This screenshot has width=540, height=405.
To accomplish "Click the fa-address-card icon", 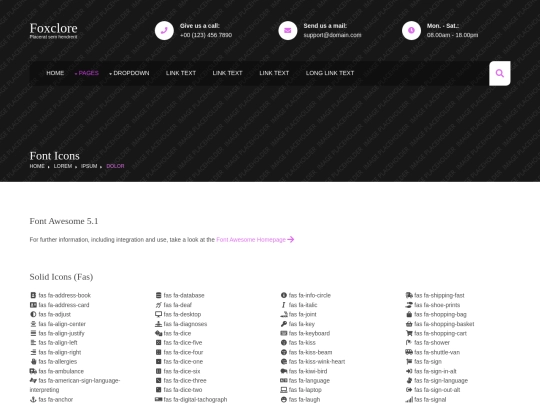I will (x=33, y=305).
